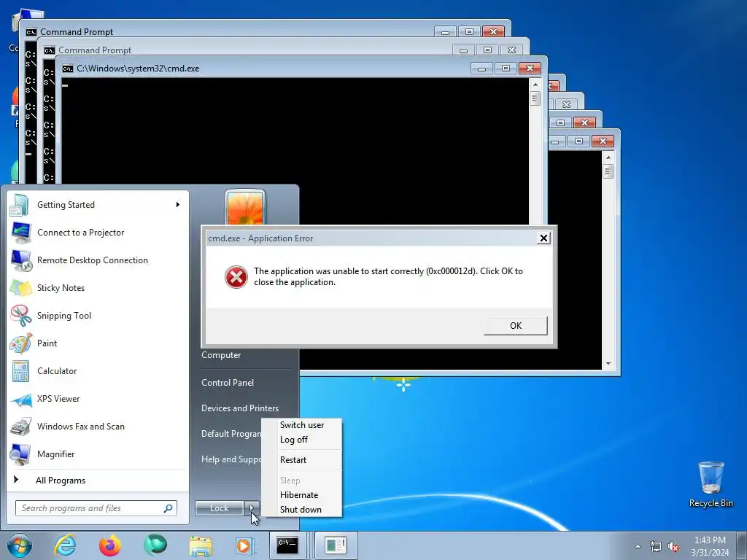Launch Sticky Notes
The height and width of the screenshot is (560, 747).
(98, 287)
